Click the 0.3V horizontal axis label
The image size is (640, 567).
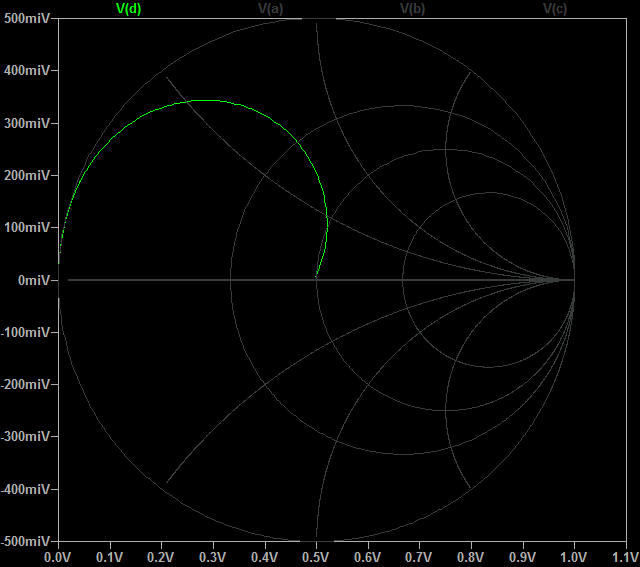(213, 557)
